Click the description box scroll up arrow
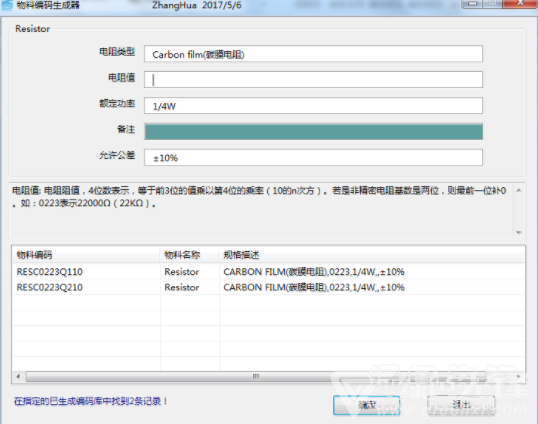The width and height of the screenshot is (538, 424). (518, 190)
